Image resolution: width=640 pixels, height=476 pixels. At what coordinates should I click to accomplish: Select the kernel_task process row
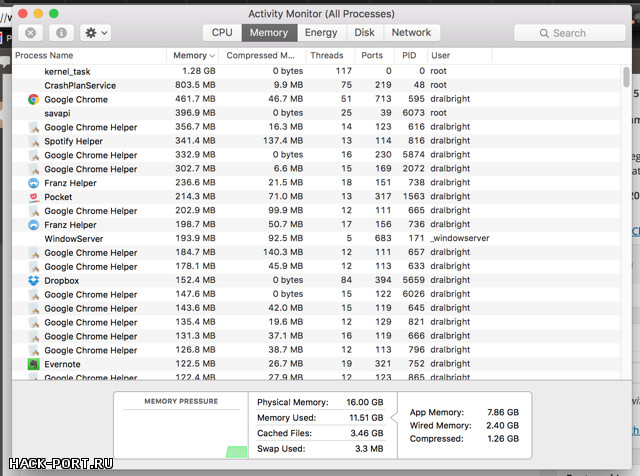(x=316, y=71)
